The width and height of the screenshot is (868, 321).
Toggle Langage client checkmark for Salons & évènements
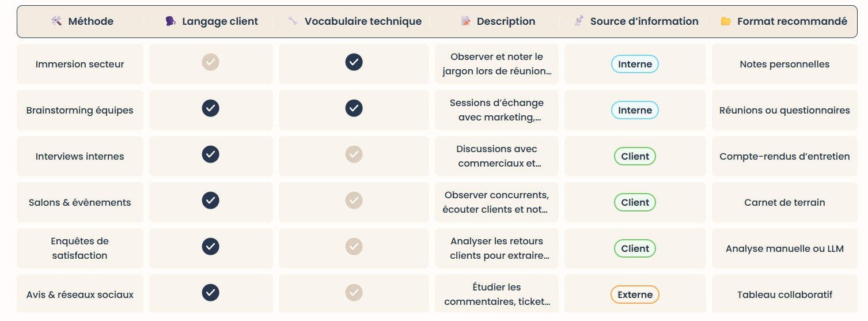[211, 200]
